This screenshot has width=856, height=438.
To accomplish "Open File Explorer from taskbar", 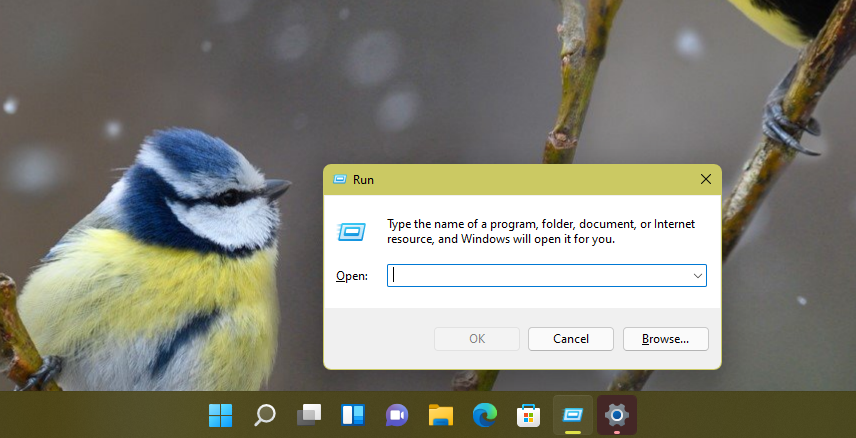I will click(441, 416).
